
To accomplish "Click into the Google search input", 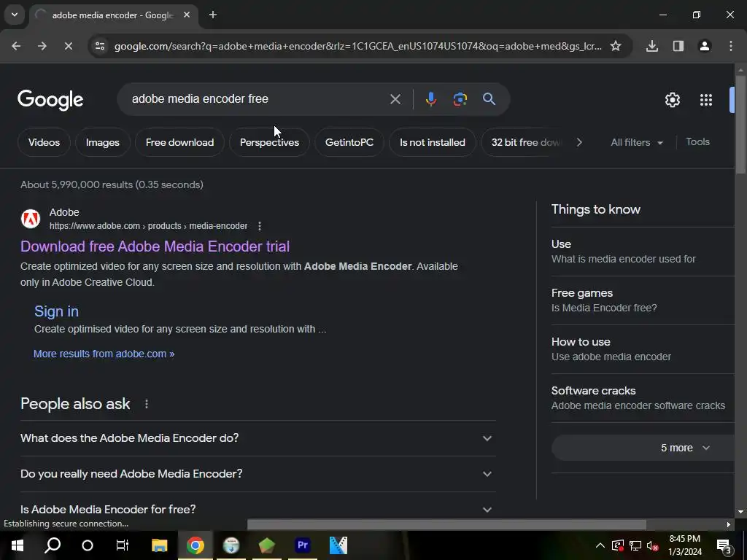I will 258,99.
